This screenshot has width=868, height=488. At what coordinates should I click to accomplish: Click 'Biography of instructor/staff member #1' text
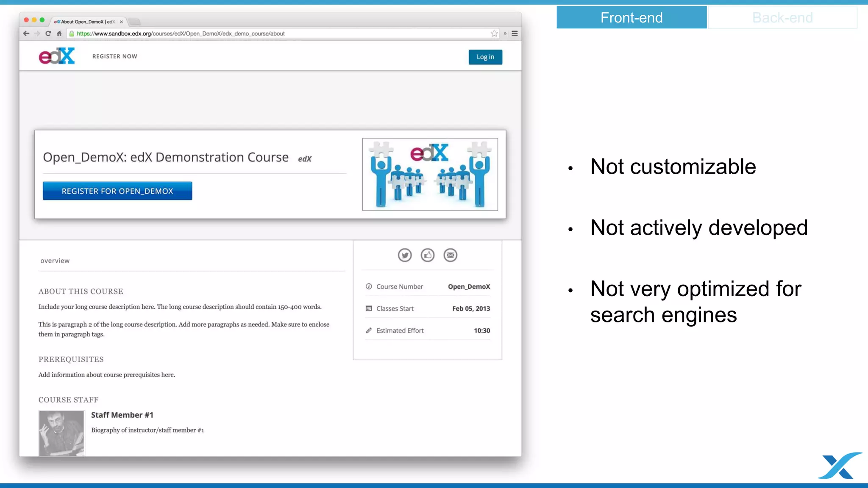coord(147,430)
